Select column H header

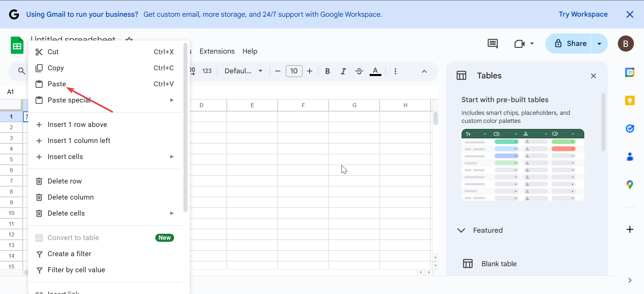tap(405, 105)
